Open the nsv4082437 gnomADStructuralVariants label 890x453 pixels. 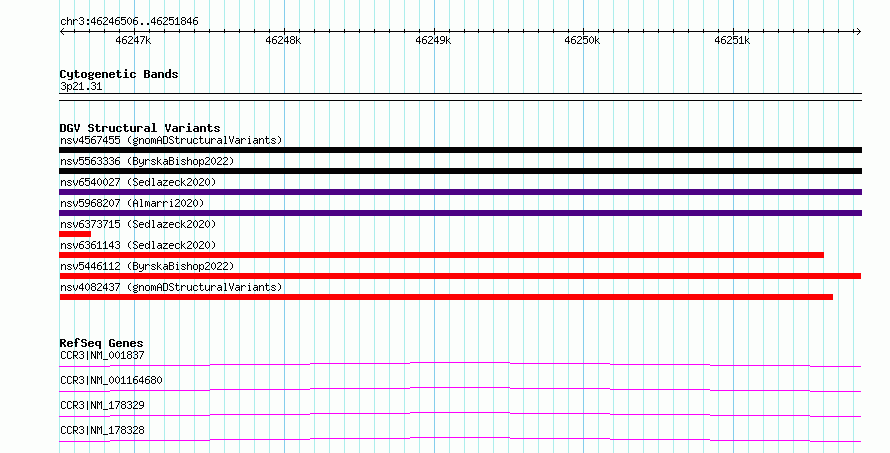point(171,287)
